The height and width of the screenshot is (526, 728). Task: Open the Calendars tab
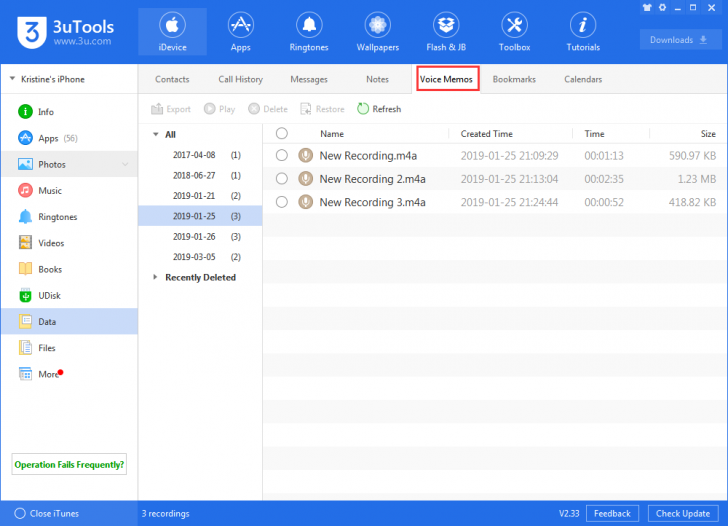(x=583, y=79)
